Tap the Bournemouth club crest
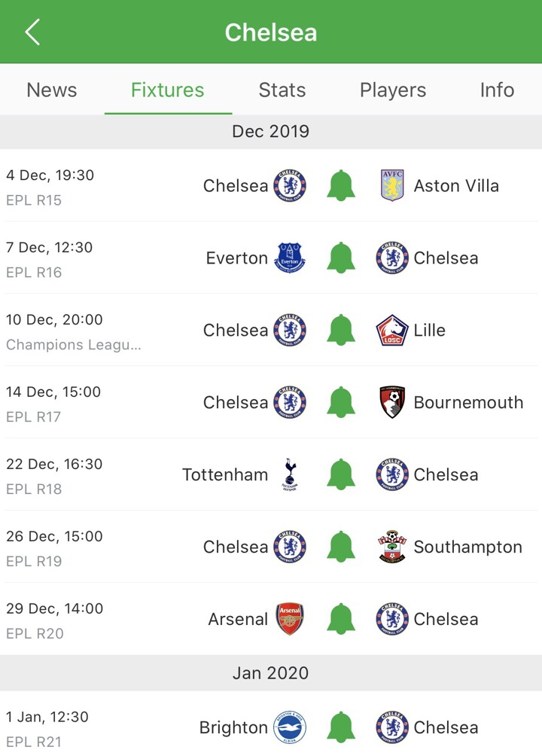This screenshot has height=756, width=542. tap(392, 402)
